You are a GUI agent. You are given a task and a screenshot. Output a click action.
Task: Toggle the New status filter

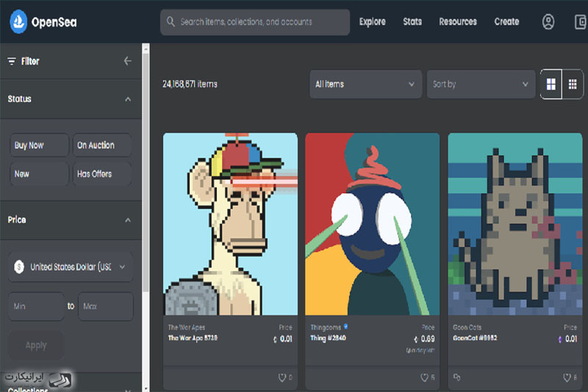pos(40,174)
